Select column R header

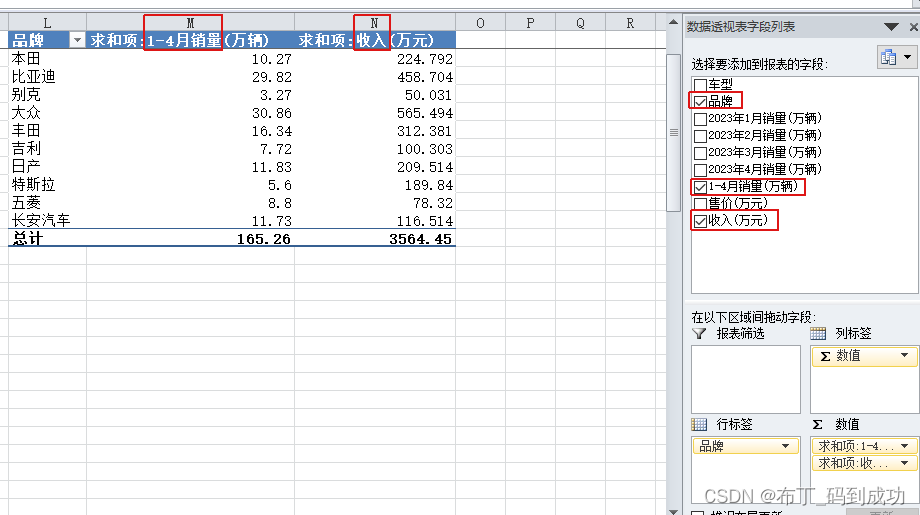coord(630,23)
